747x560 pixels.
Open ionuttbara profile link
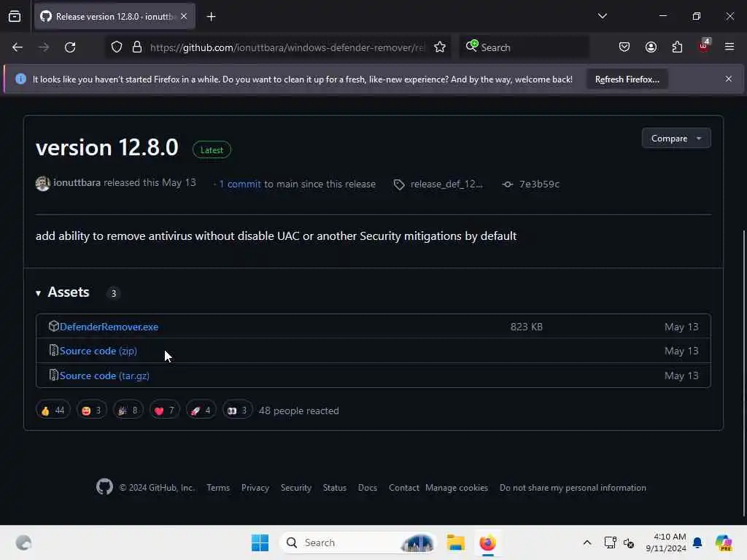point(77,182)
